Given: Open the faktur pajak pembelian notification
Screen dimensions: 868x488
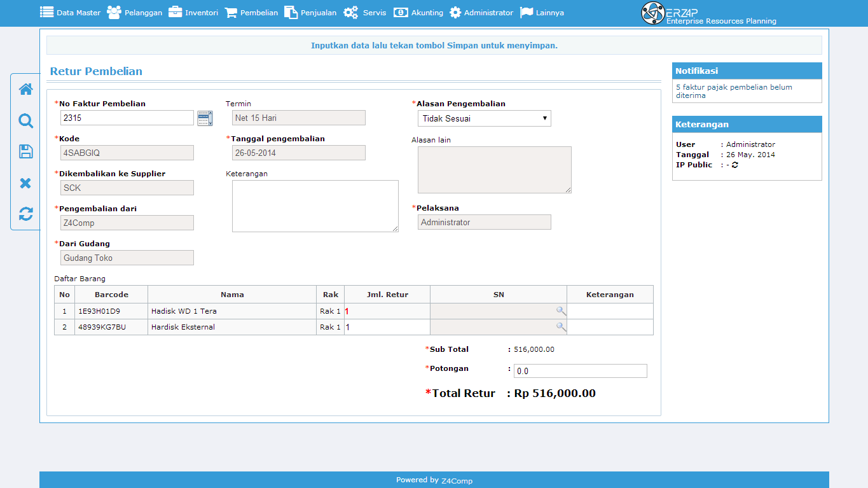Looking at the screenshot, I should [734, 91].
